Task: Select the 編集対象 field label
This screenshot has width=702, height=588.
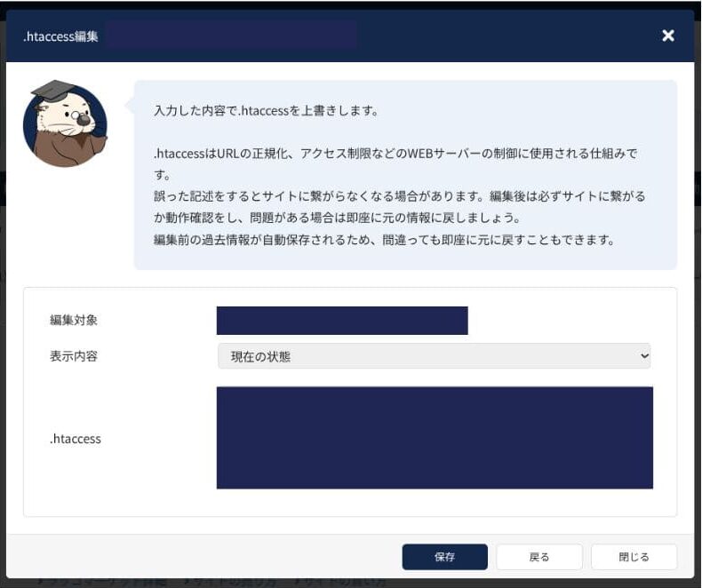Action: click(74, 320)
